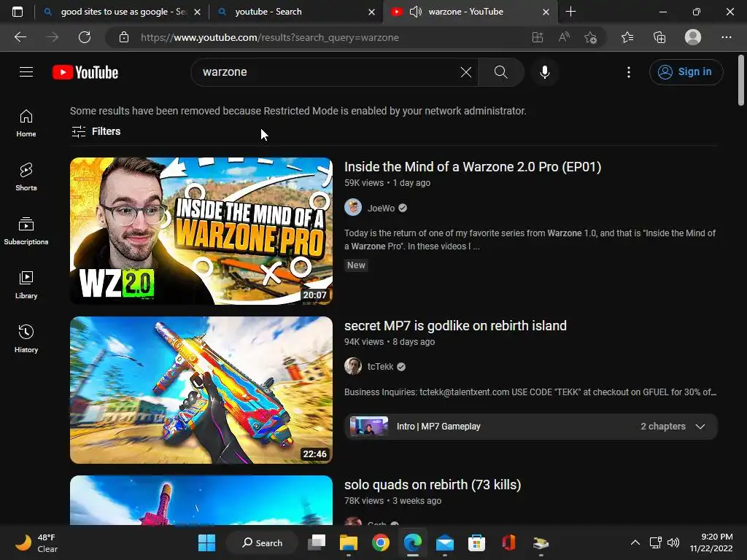This screenshot has width=747, height=560.
Task: Open clock and date 9:20 PM
Action: [711, 542]
